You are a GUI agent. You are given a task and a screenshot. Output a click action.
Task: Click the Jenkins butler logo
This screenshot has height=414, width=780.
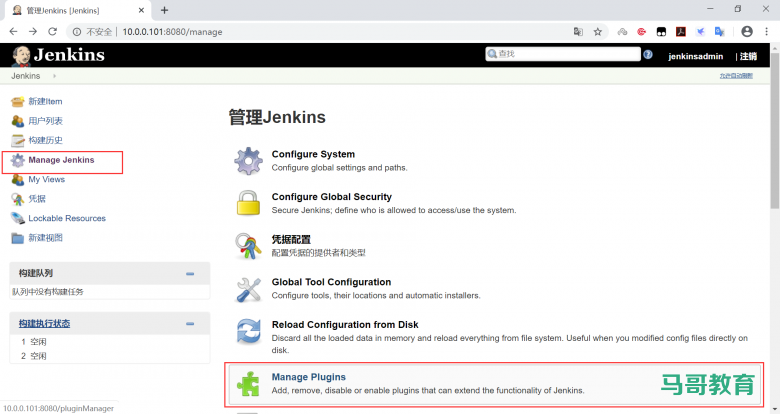[x=21, y=56]
